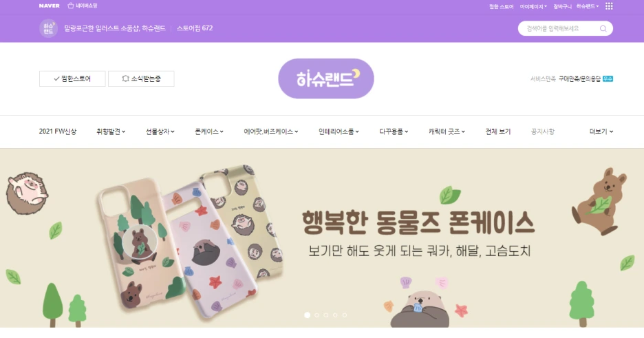Expand the 더보기 menu
644x338 pixels.
click(x=601, y=131)
